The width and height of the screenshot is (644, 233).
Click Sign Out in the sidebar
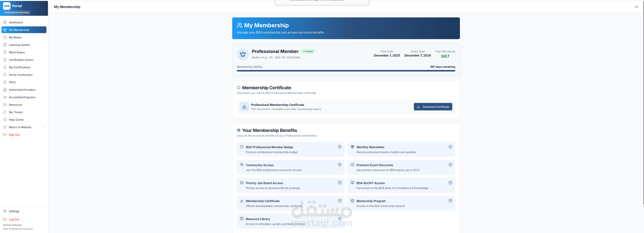tap(14, 135)
